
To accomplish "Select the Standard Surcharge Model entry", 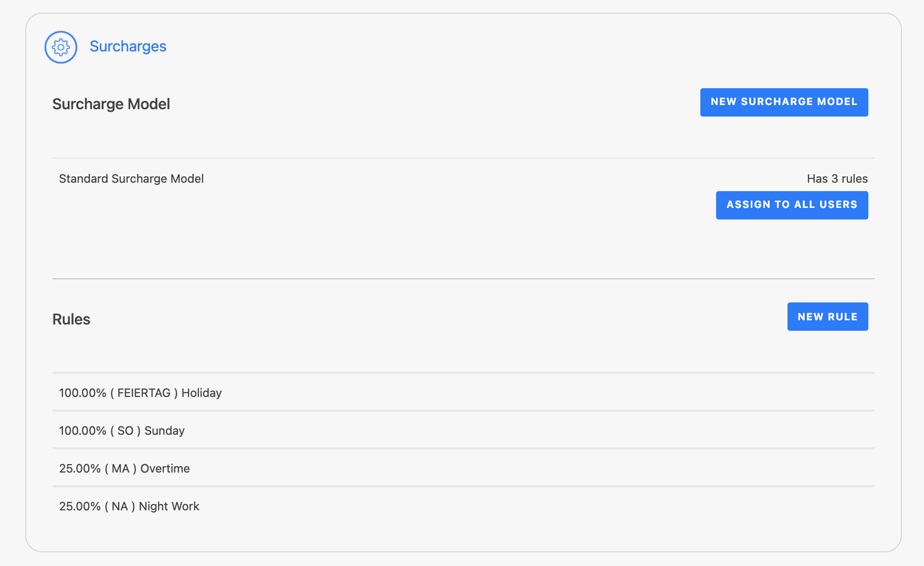I will (131, 179).
